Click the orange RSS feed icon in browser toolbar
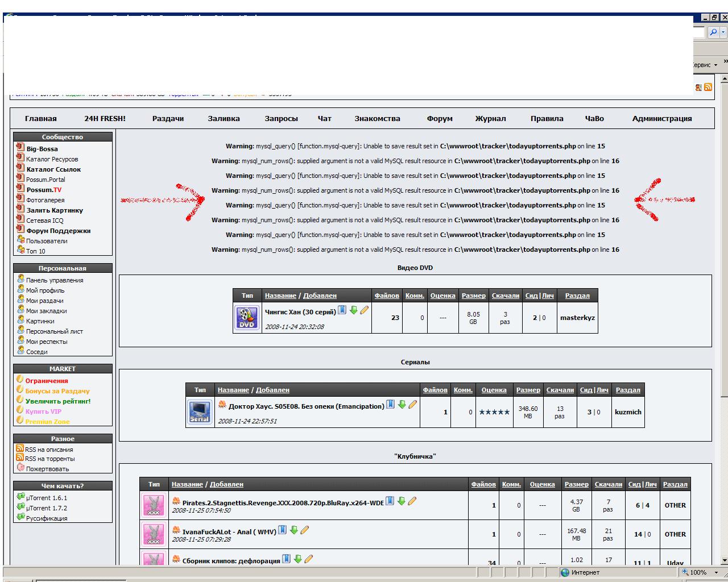Viewport: 728px width, 582px height. click(708, 87)
